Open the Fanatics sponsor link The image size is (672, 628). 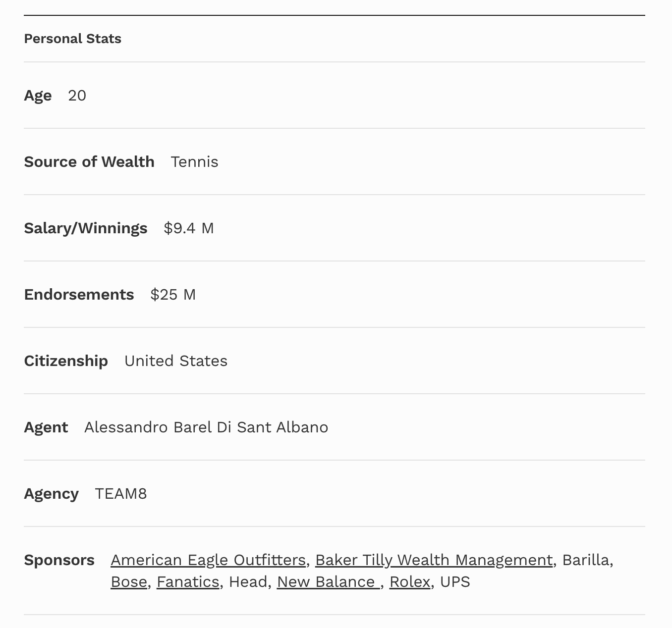188,582
